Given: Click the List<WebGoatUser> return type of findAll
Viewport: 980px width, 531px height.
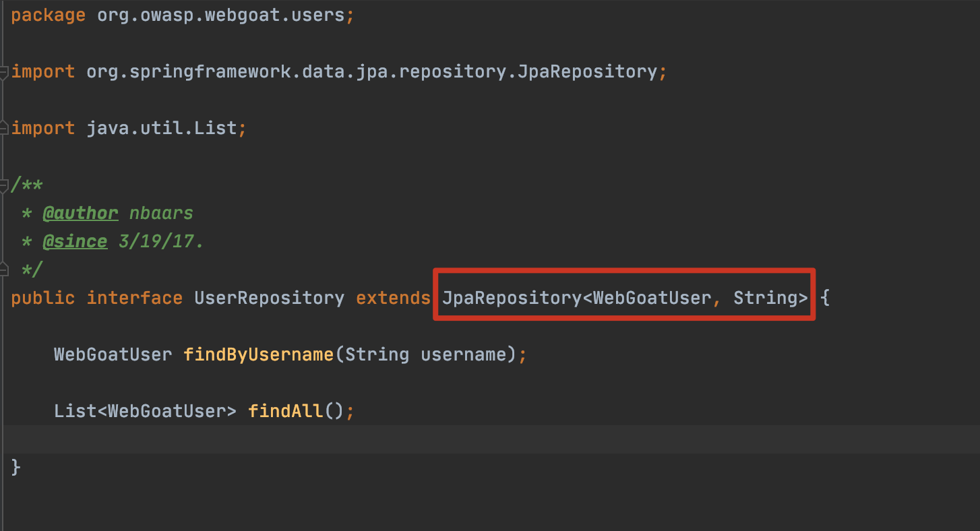Looking at the screenshot, I should (x=145, y=410).
